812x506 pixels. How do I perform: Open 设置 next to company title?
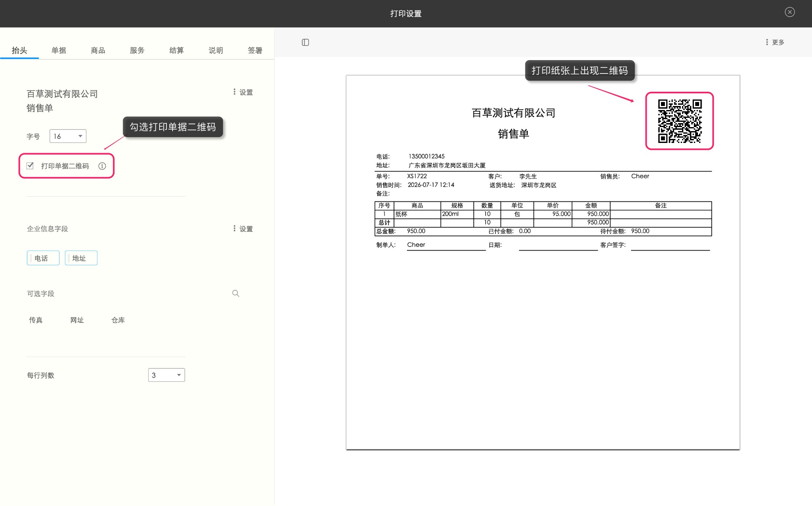tap(243, 92)
